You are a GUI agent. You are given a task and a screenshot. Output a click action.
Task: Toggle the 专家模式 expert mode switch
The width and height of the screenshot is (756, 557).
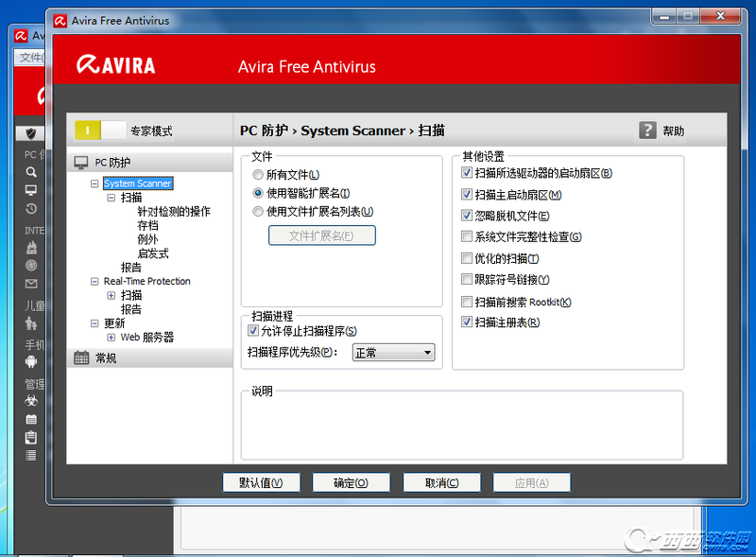(x=99, y=131)
